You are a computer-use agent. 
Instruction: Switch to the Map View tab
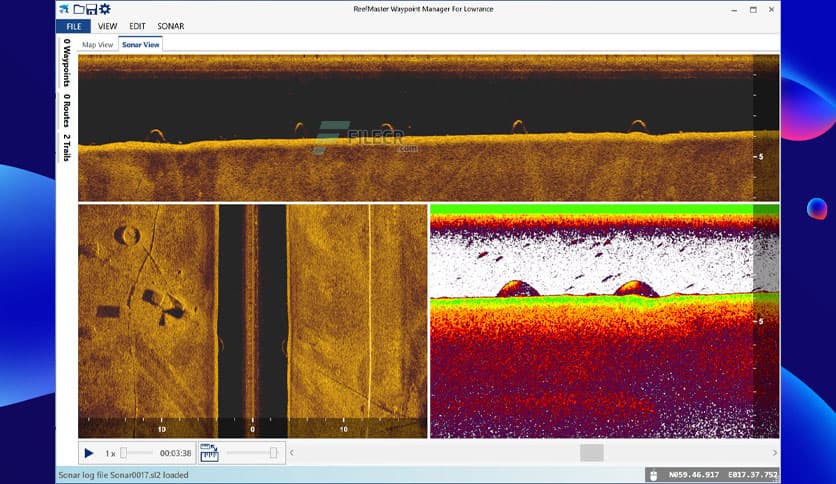97,45
